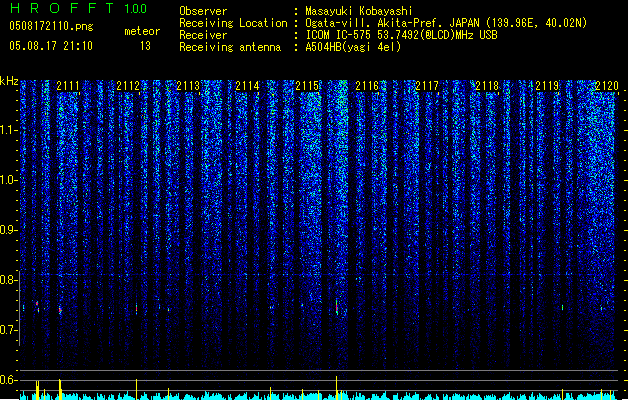Click the Ogata-vill. Akita-Pref. JAPAN location text
Screen dimensions: 629x400
pos(446,23)
